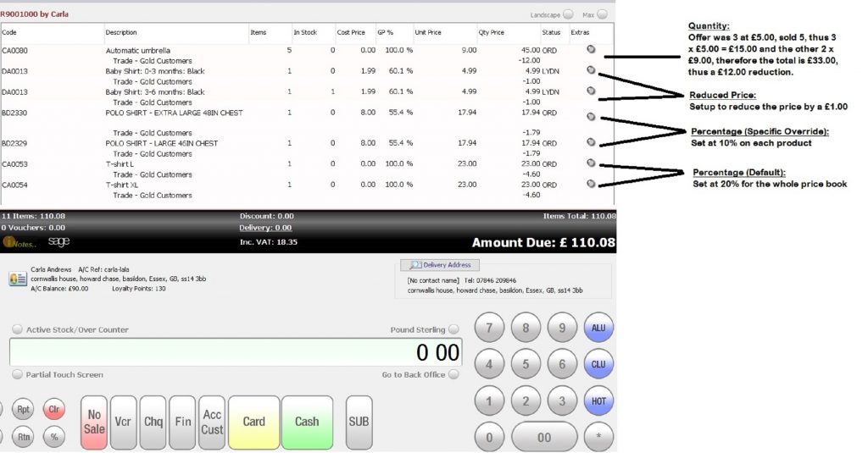
Task: Tap the SUB subtotal button
Action: tap(359, 422)
